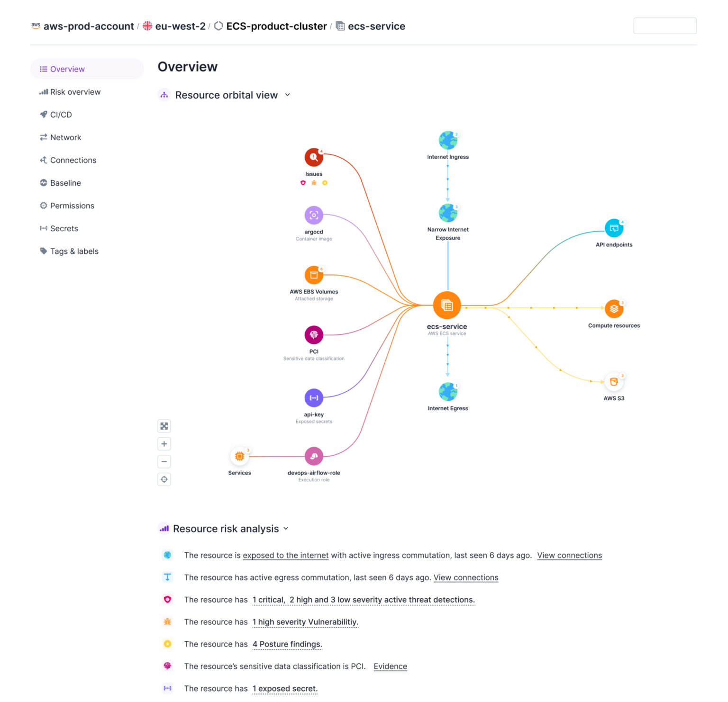Zoom in on the orbital graph

(x=164, y=443)
